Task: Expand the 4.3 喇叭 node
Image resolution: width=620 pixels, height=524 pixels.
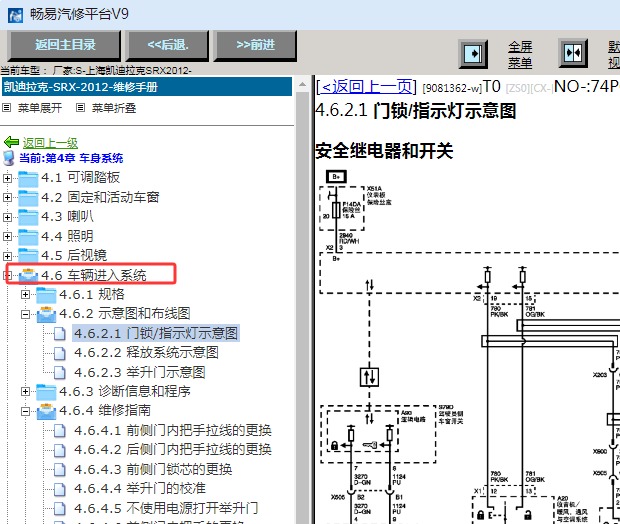Action: click(x=7, y=217)
